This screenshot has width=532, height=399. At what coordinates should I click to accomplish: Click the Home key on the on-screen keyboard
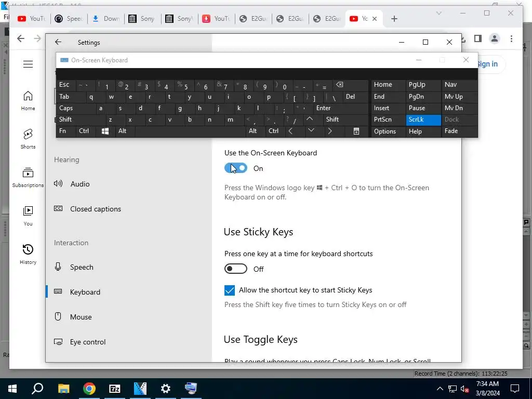[388, 85]
